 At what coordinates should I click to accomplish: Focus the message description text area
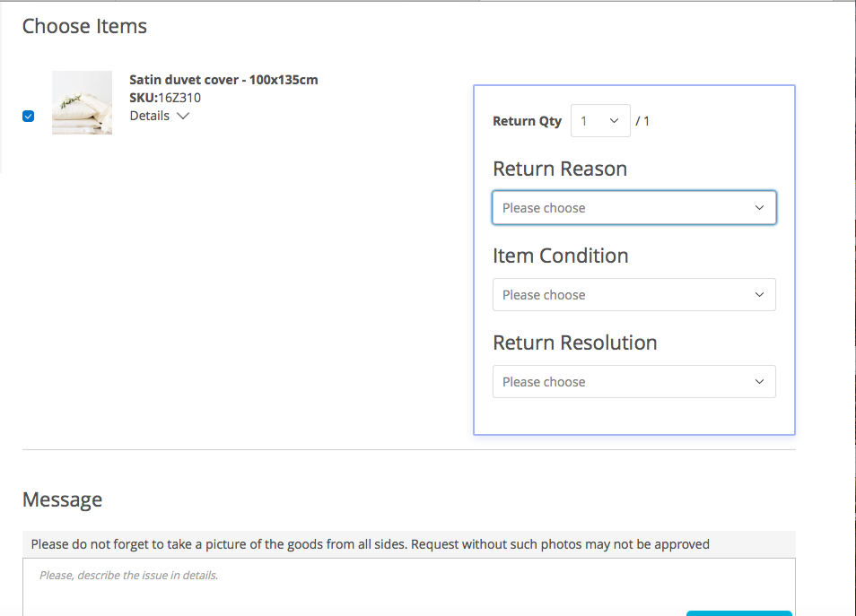coord(409,587)
